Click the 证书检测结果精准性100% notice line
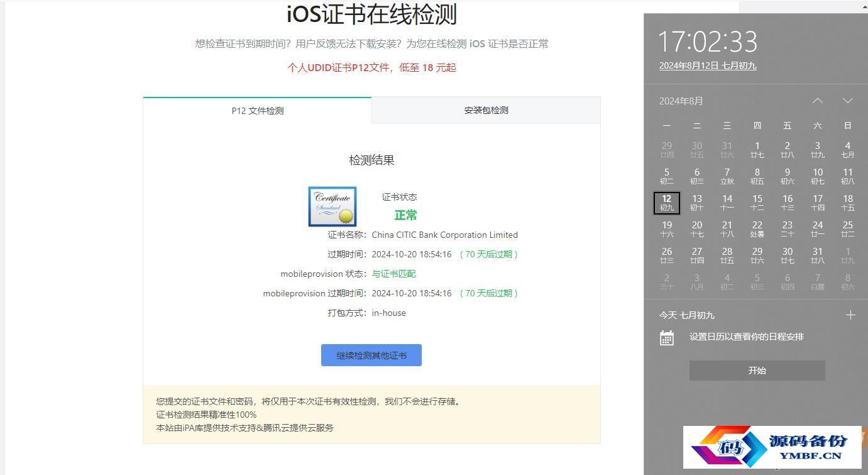The height and width of the screenshot is (475, 868). point(206,415)
